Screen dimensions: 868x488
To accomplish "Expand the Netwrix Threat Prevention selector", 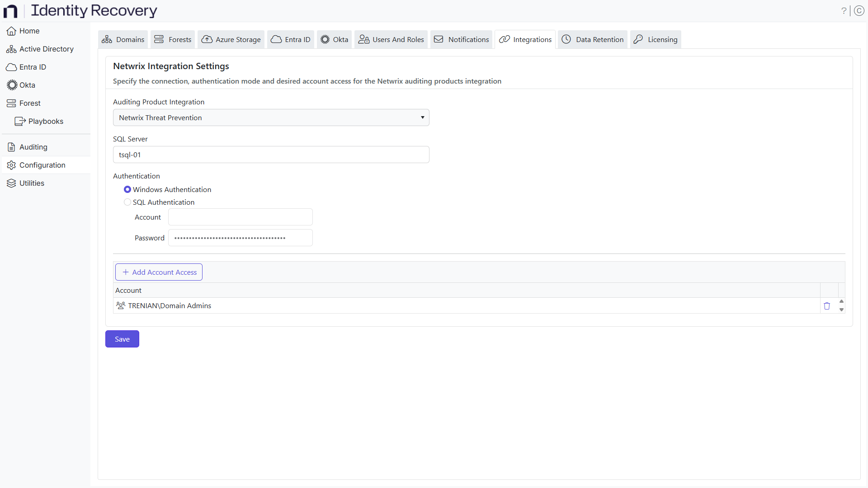I will click(422, 117).
